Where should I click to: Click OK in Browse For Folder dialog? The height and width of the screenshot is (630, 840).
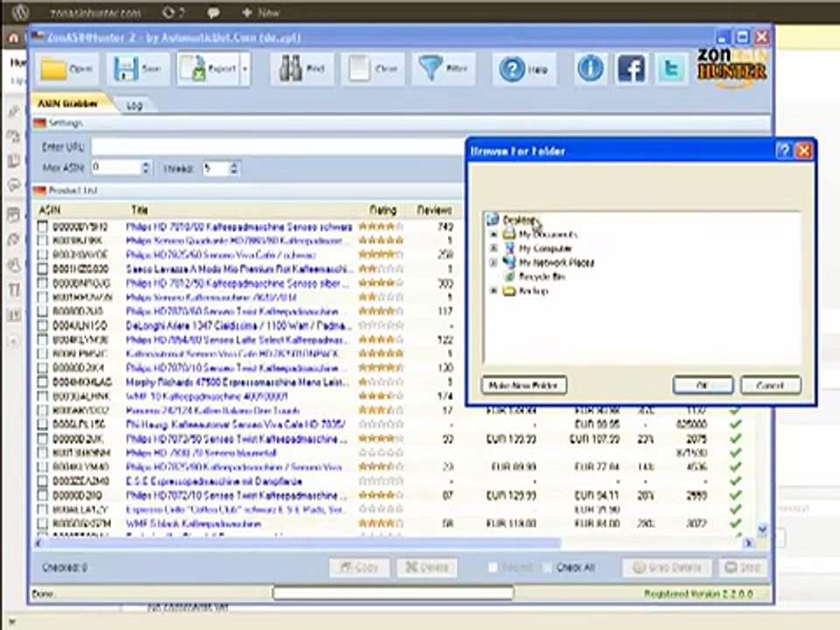tap(703, 385)
